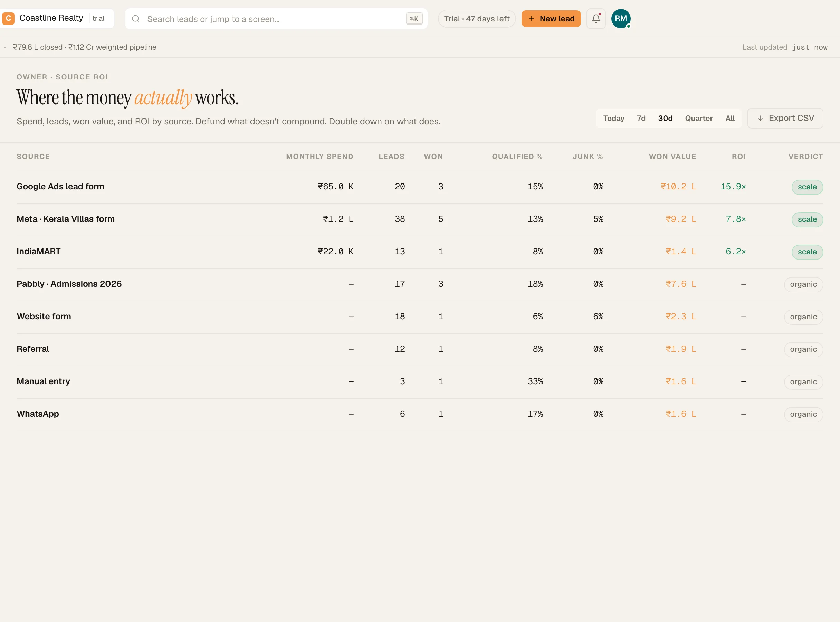Click the 6.2× ROI for IndiaMART
The image size is (840, 622).
[x=735, y=252]
